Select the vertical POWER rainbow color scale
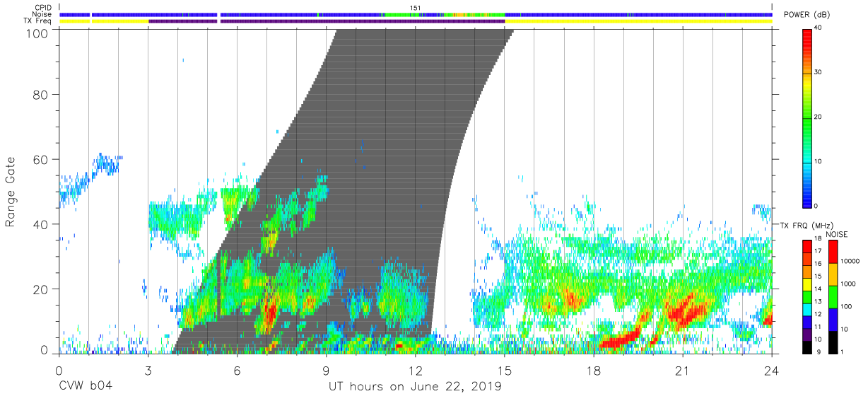This screenshot has height=401, width=868. click(807, 117)
